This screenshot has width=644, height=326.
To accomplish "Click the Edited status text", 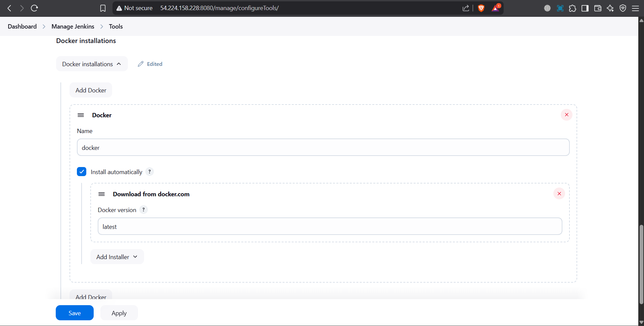I will [x=154, y=64].
